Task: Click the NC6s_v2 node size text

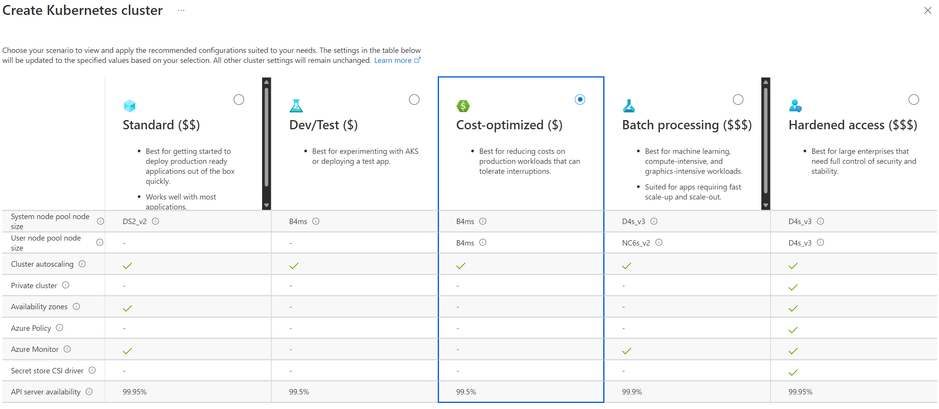Action: (637, 243)
